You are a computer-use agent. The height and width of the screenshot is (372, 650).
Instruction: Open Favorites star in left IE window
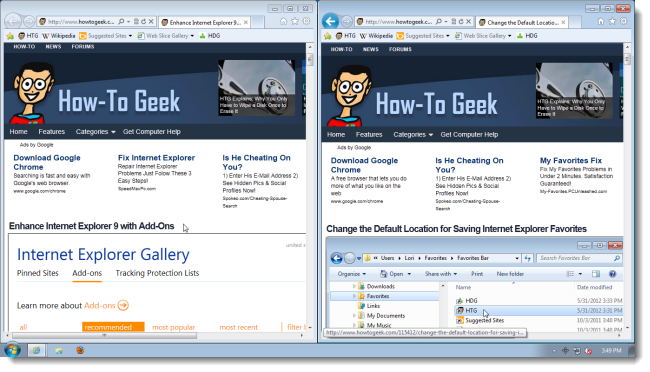[x=295, y=21]
